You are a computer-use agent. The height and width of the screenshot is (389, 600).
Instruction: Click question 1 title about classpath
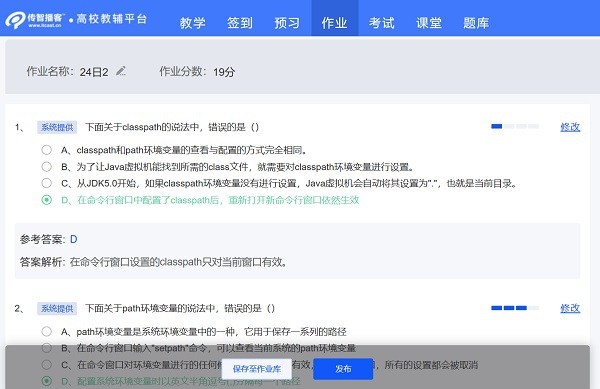point(172,127)
